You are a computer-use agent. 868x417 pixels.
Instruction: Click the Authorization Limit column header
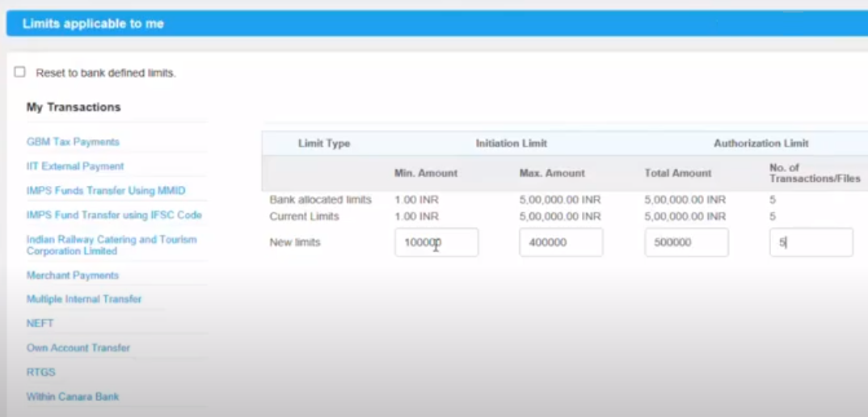point(761,143)
